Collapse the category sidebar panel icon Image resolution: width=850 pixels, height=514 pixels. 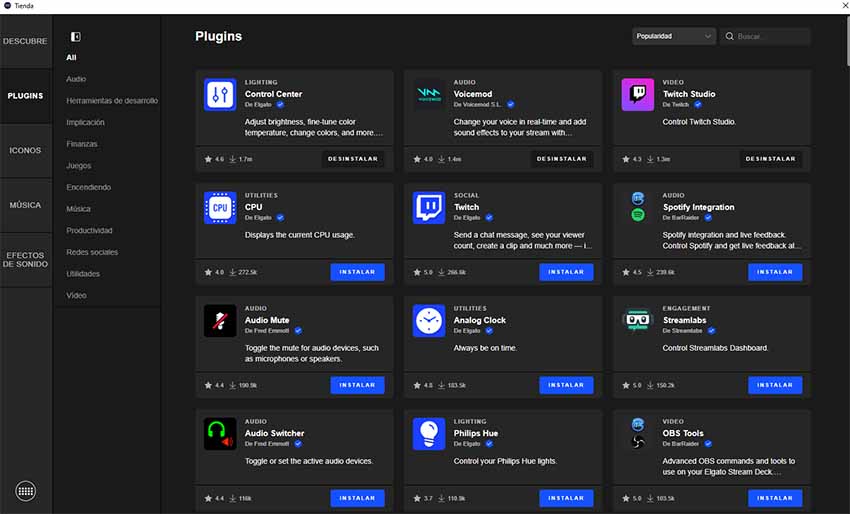75,37
